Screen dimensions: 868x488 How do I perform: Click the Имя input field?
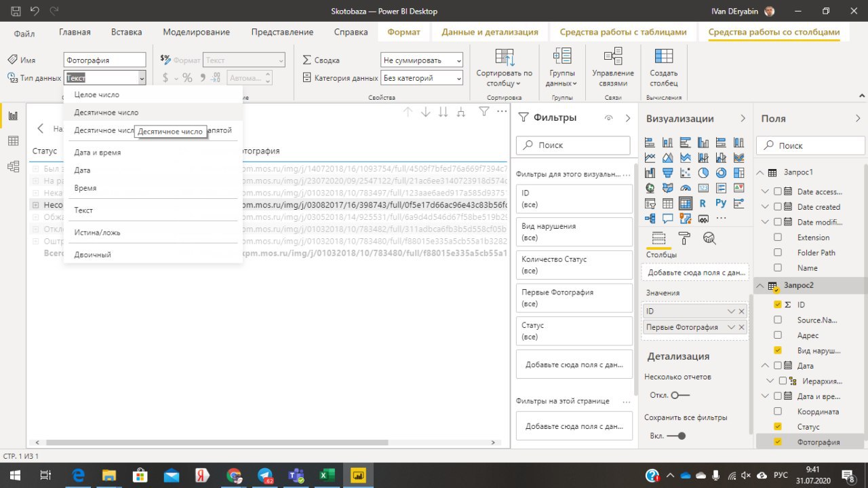coord(105,60)
